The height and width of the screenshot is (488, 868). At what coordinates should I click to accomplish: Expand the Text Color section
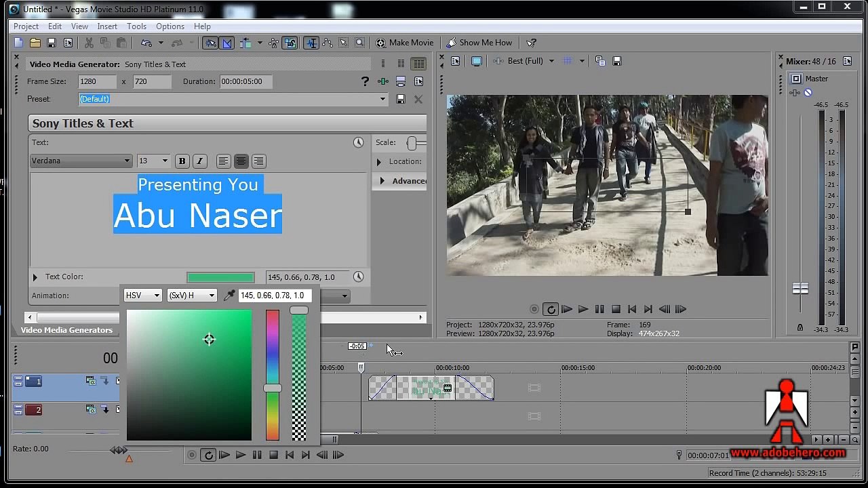tap(35, 277)
